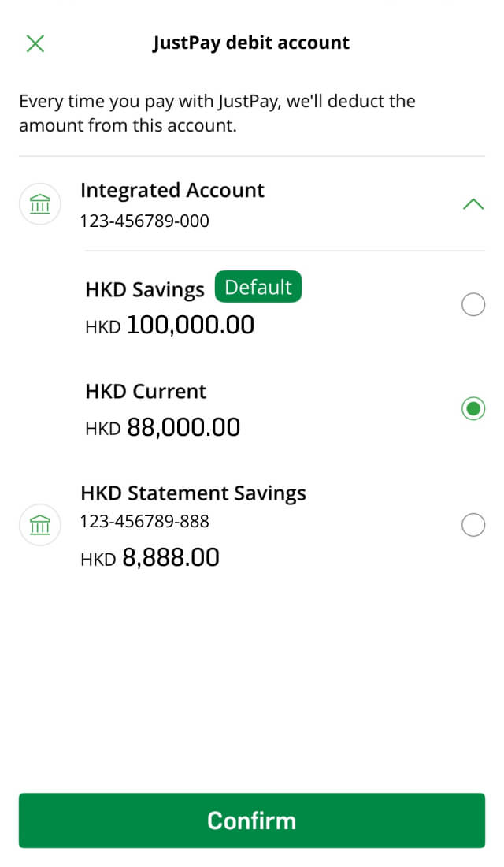The width and height of the screenshot is (504, 867).
Task: Close the JustPay debit account screen
Action: [x=35, y=43]
